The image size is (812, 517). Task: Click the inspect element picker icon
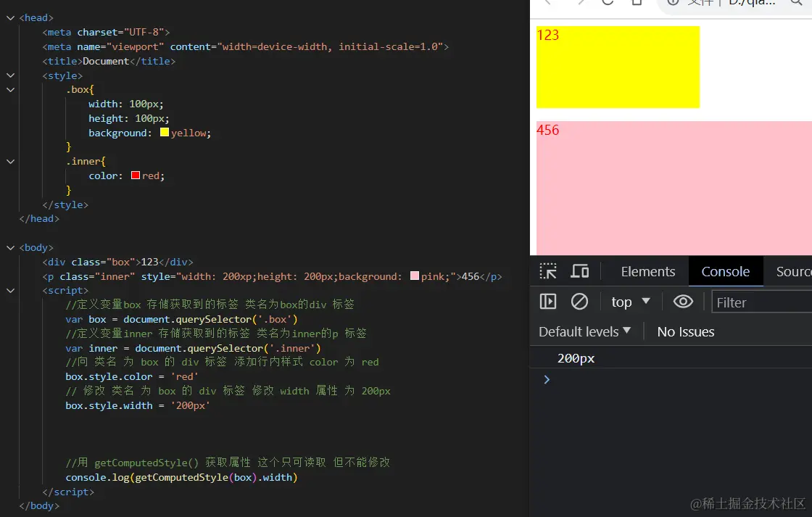pyautogui.click(x=548, y=271)
